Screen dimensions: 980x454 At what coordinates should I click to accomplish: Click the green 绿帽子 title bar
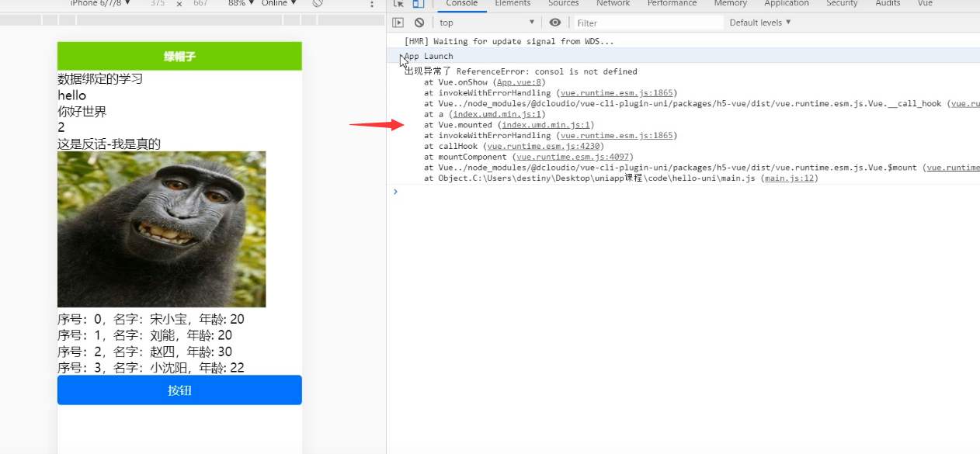(x=179, y=56)
